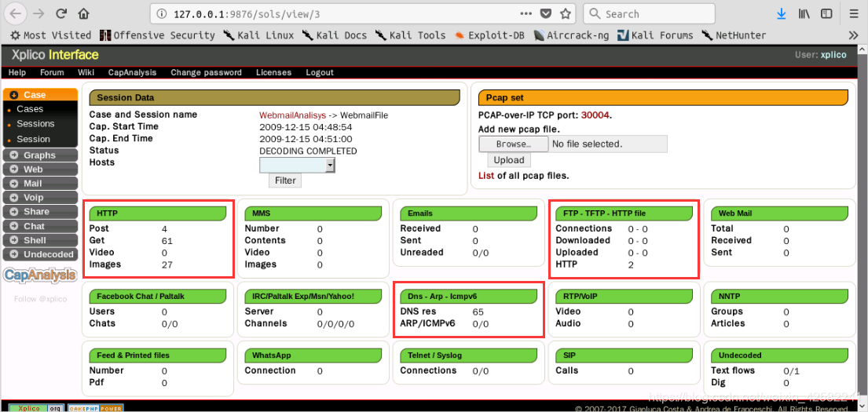Open the Help menu item

(x=17, y=72)
